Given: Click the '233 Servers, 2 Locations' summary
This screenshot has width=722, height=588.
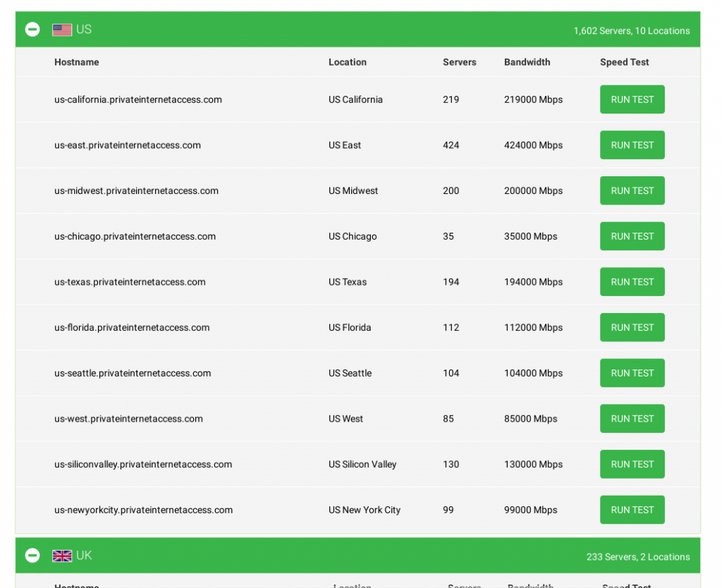Looking at the screenshot, I should [x=638, y=557].
